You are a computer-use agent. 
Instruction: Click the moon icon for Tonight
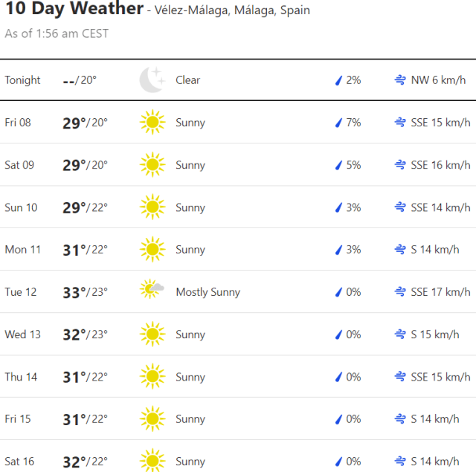(x=152, y=80)
